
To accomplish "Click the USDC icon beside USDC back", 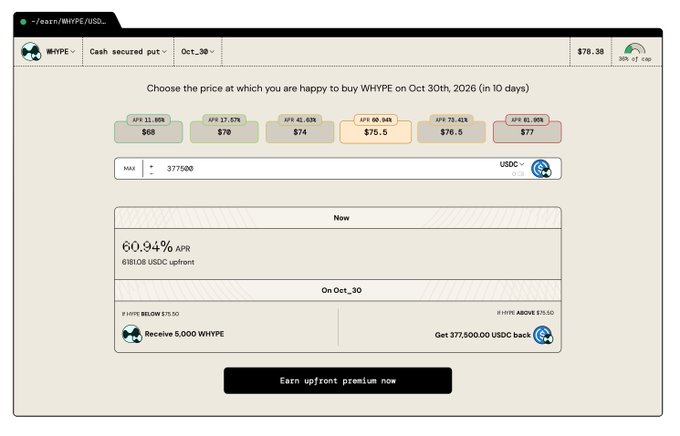I will [543, 335].
